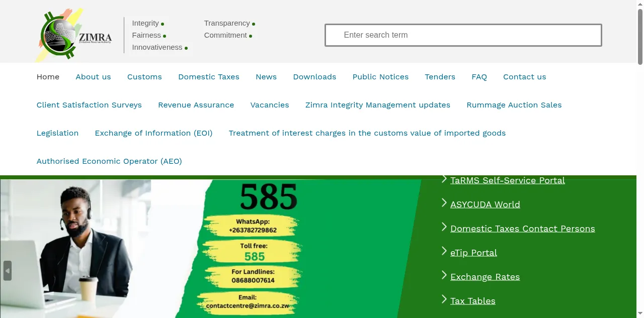Open Client Satisfaction Surveys
This screenshot has height=318, width=644.
click(x=89, y=105)
